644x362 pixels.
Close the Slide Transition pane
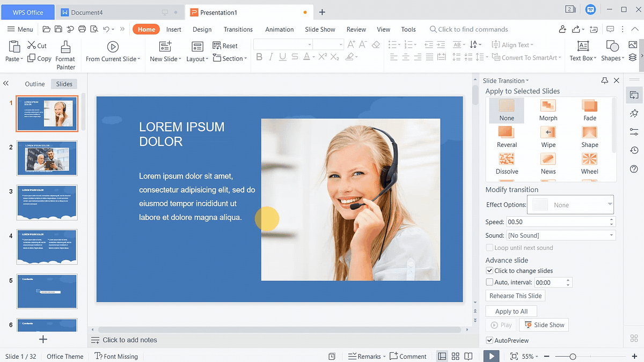pos(617,80)
